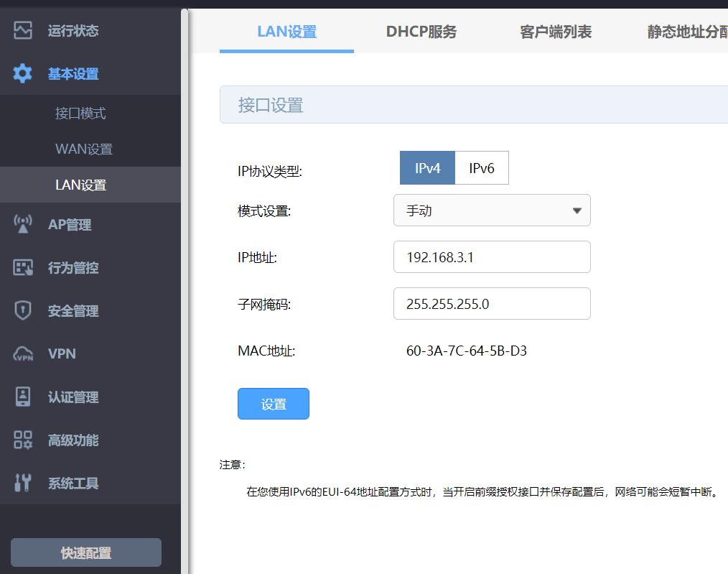Image resolution: width=728 pixels, height=574 pixels.
Task: Switch to the 客户端列表 tab
Action: pyautogui.click(x=555, y=32)
